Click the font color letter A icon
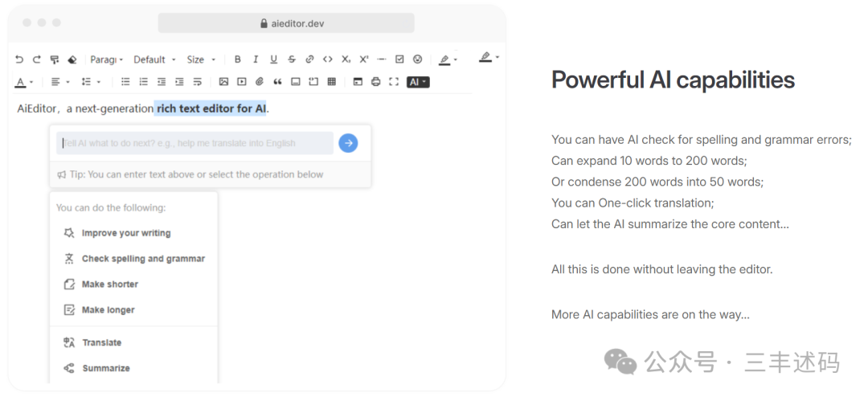 click(20, 82)
